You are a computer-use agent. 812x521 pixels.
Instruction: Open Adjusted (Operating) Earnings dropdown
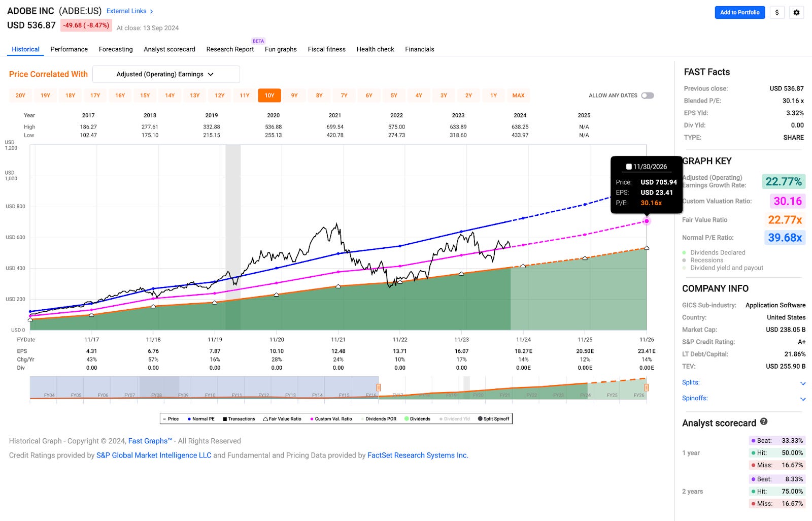click(166, 74)
